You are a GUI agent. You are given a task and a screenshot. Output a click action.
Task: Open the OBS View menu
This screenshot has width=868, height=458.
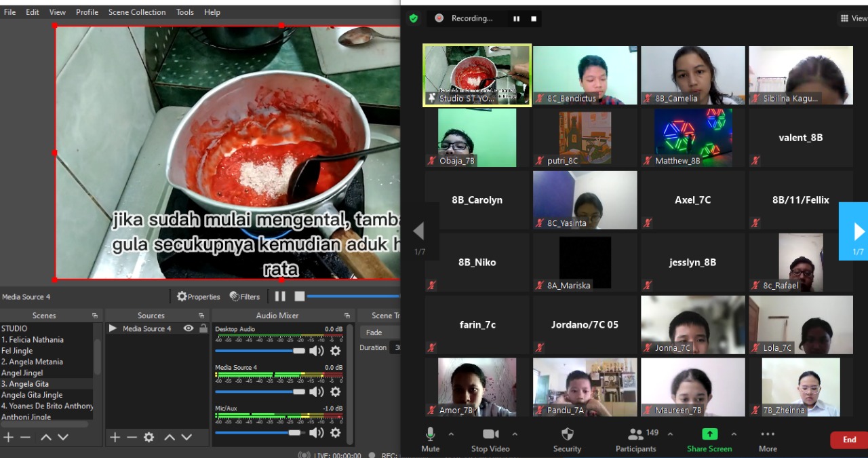(x=58, y=12)
